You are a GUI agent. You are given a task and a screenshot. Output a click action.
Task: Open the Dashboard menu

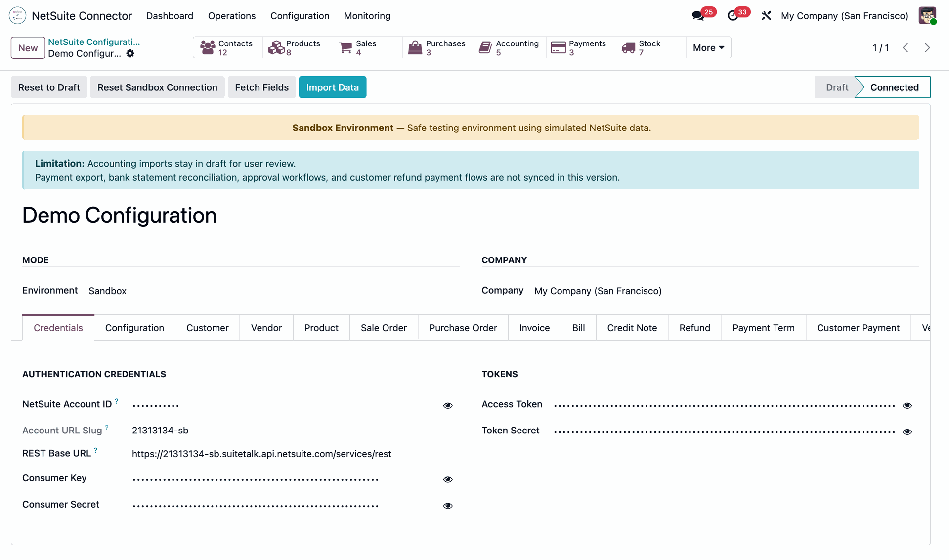pyautogui.click(x=170, y=16)
